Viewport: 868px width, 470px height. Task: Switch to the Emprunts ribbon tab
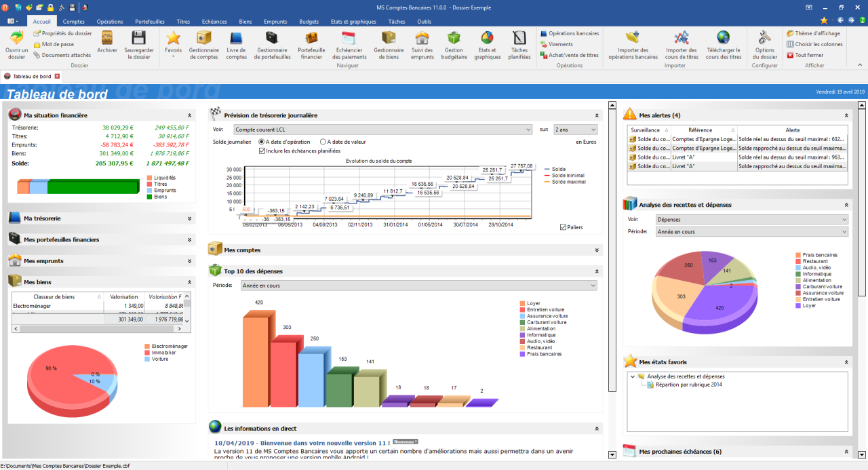tap(275, 21)
